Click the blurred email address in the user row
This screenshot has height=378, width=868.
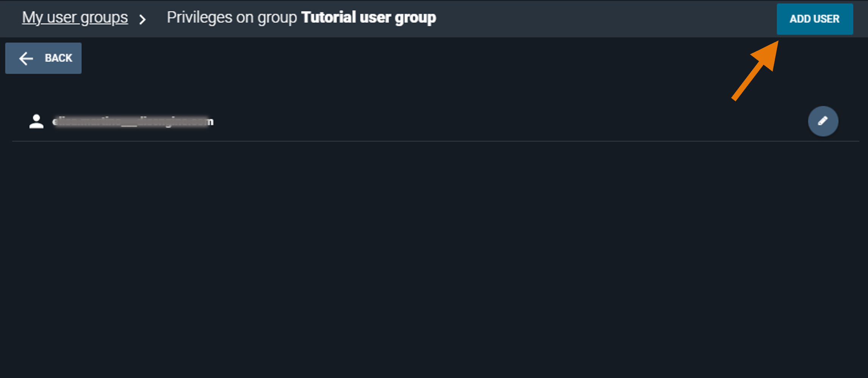click(133, 121)
